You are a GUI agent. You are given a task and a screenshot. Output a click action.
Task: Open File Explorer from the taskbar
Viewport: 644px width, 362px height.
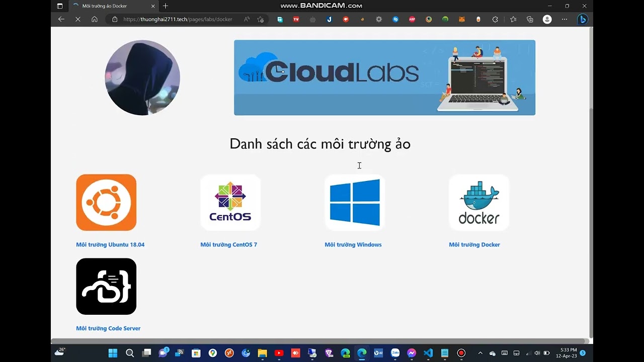tap(262, 353)
